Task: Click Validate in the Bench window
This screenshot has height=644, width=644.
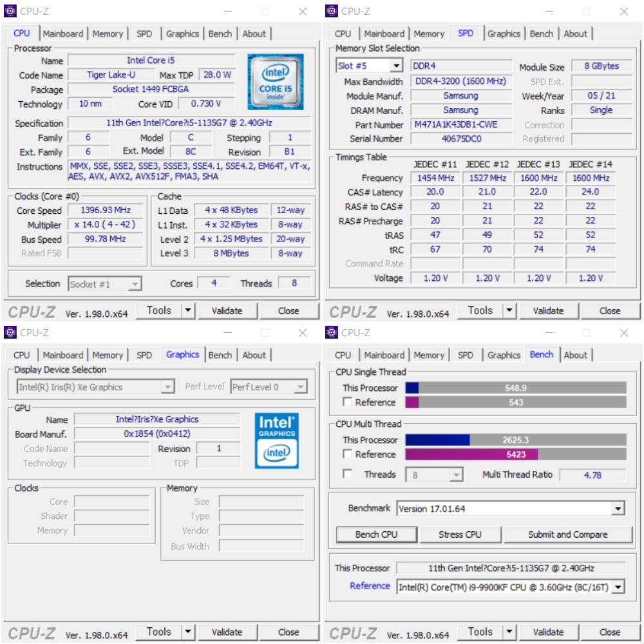Action: point(548,632)
